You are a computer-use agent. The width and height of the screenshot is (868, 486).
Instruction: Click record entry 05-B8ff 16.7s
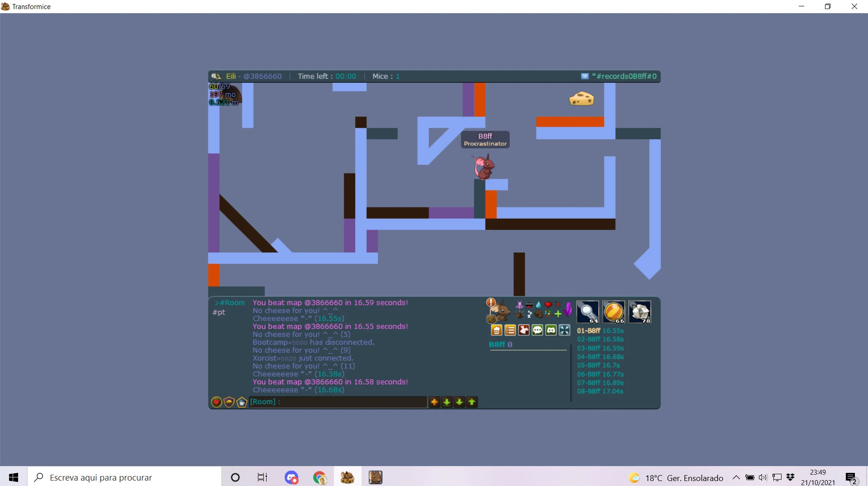point(598,366)
